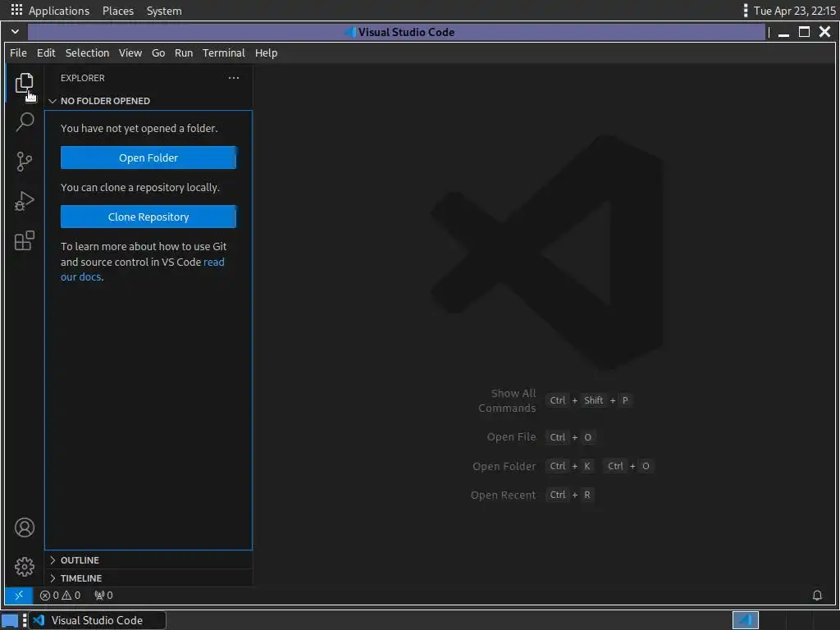Open the Run menu
This screenshot has height=630, width=840.
pos(184,53)
